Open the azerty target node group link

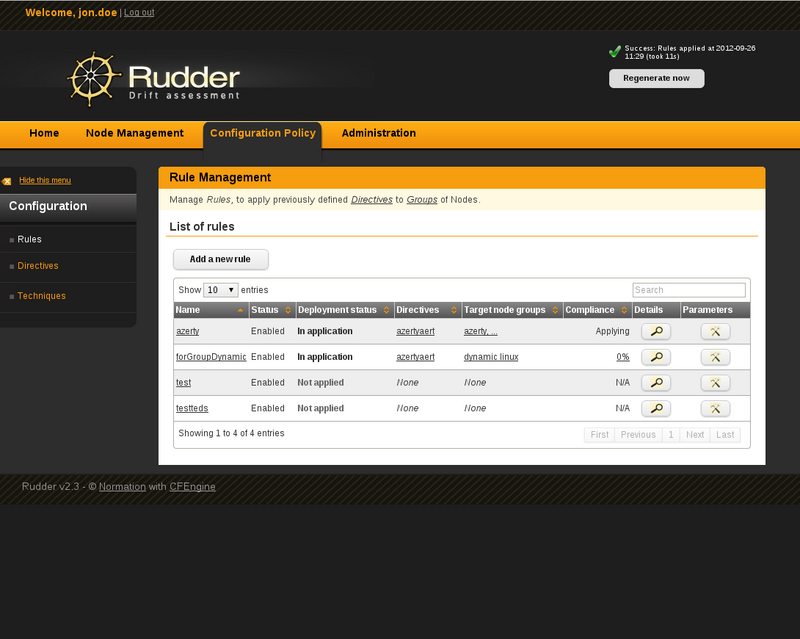481,331
